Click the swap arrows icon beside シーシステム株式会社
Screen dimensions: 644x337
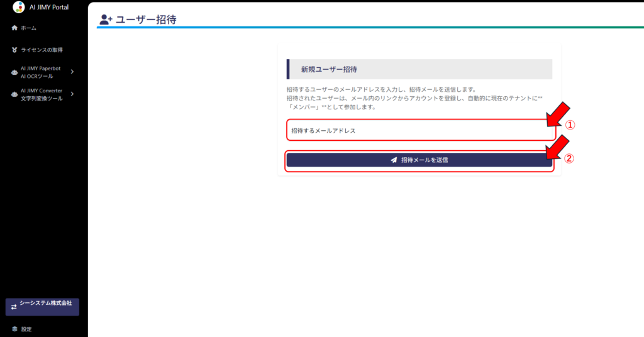tap(14, 307)
